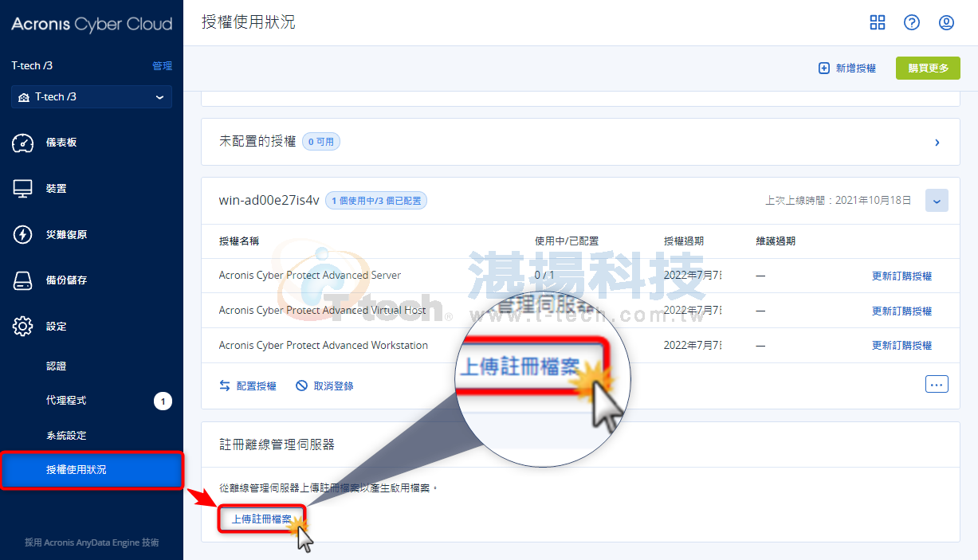Image resolution: width=978 pixels, height=560 pixels.
Task: Click the 取消登錄 link
Action: pos(324,386)
